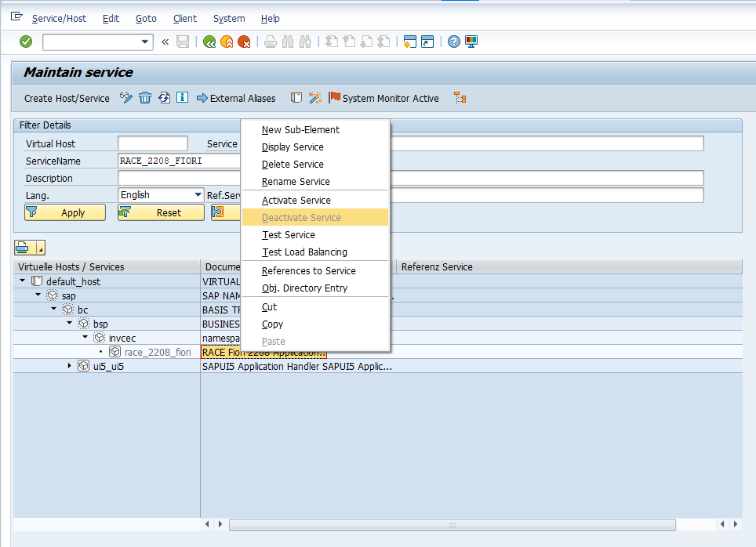Screen dimensions: 756x547
Task: Click into the Virtual Host input field
Action: tap(152, 143)
